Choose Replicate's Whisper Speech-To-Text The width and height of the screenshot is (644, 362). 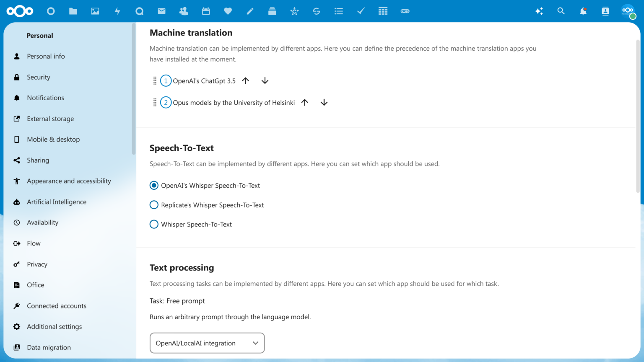(154, 204)
